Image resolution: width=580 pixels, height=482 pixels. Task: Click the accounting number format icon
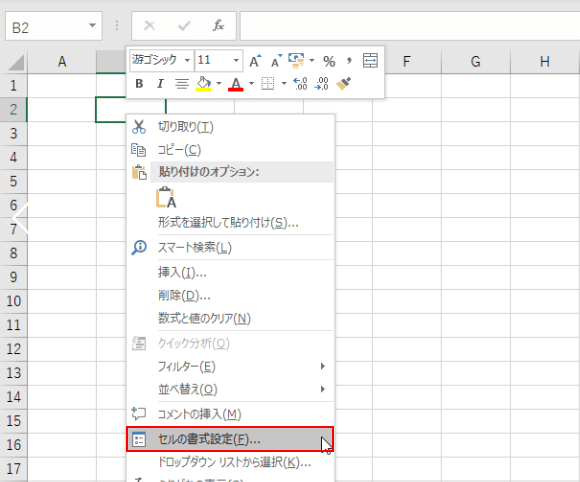[x=296, y=61]
